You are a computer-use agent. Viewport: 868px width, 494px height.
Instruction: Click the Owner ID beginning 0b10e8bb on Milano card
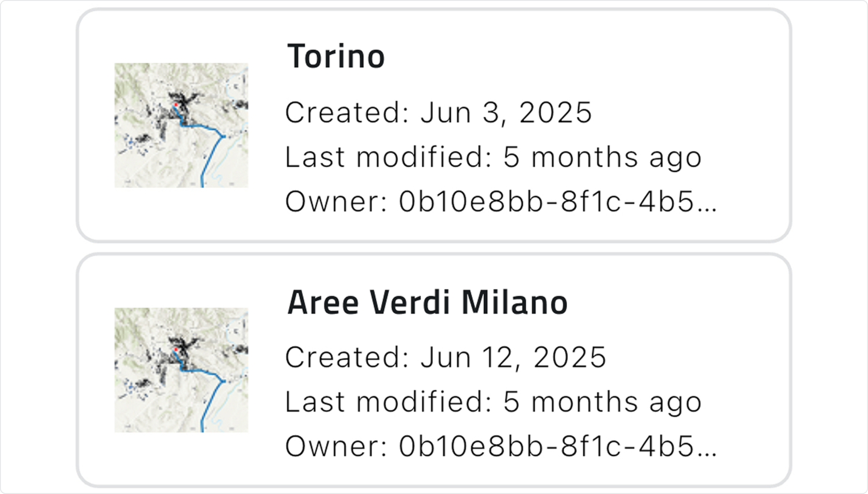504,446
